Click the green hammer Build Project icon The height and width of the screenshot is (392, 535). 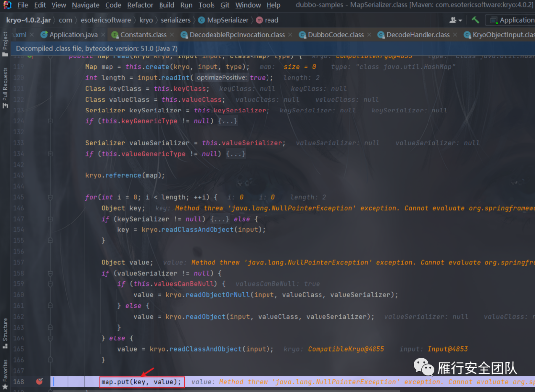pyautogui.click(x=475, y=20)
